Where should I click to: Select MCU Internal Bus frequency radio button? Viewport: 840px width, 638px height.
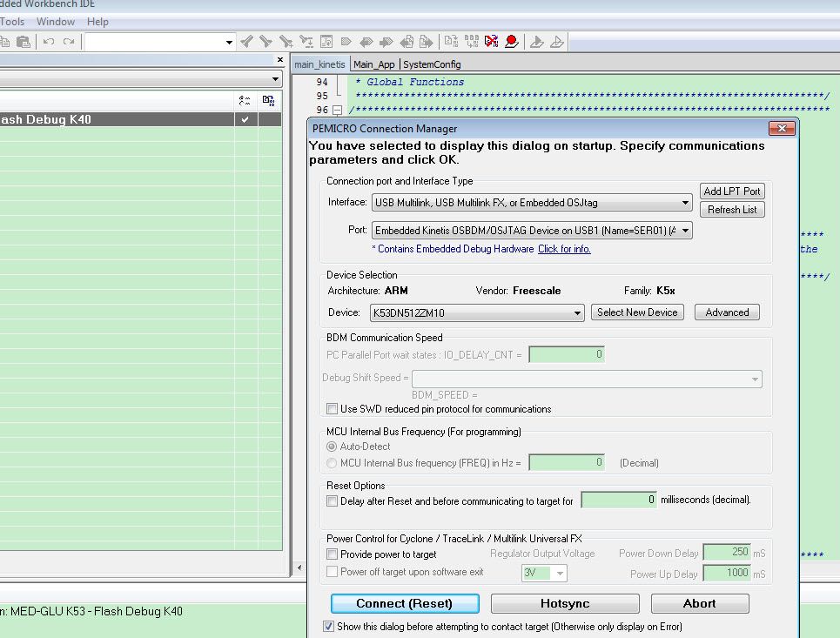[332, 463]
